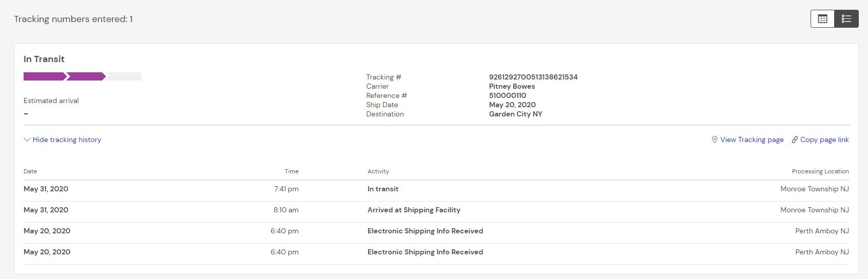Select the In transit activity row
868x279 pixels.
(x=383, y=189)
